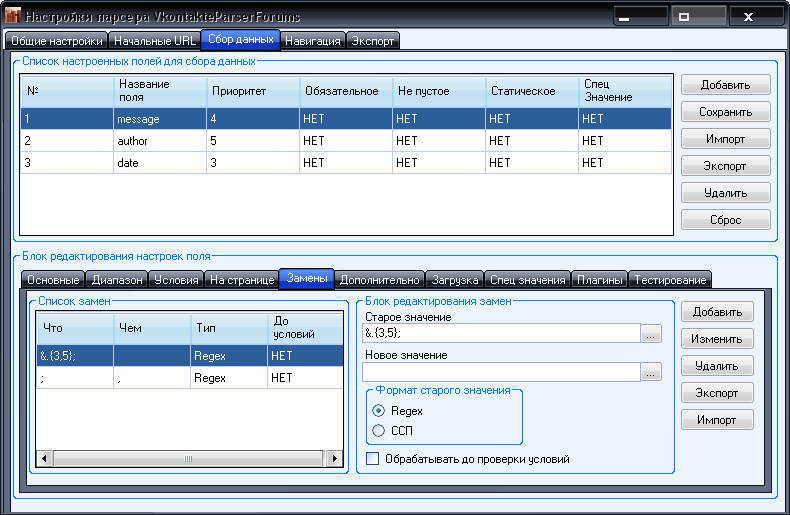Click left arrow of replacements list scrollbar
790x515 pixels.
[x=43, y=459]
